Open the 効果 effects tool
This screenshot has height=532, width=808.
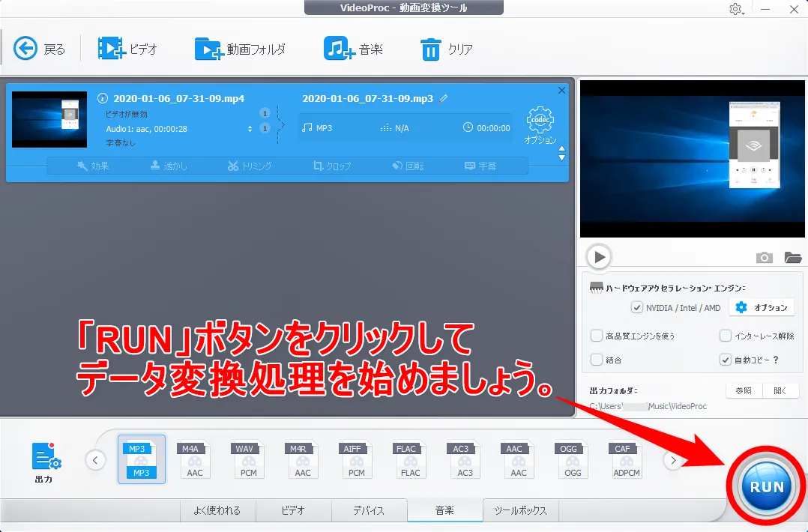click(93, 166)
